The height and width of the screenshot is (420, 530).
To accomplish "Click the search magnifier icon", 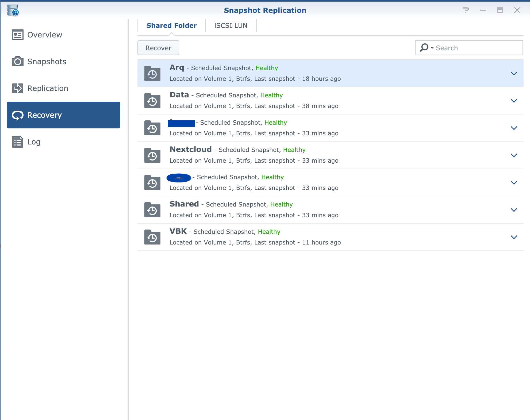I will coord(424,48).
